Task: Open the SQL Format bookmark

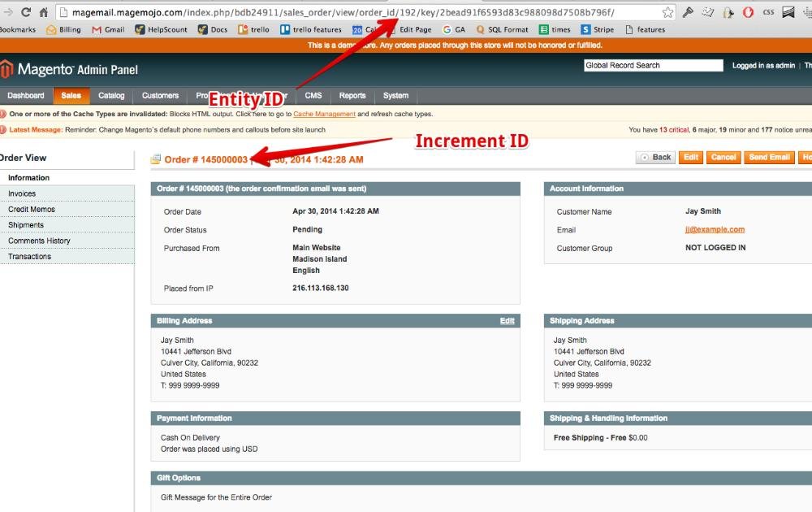Action: pyautogui.click(x=502, y=30)
